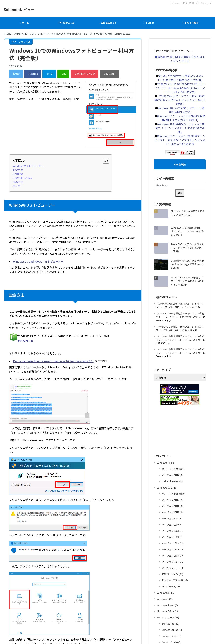This screenshot has width=215, height=644.
Task: Open Windows 11 in the navigation bar
Action: 66,23
